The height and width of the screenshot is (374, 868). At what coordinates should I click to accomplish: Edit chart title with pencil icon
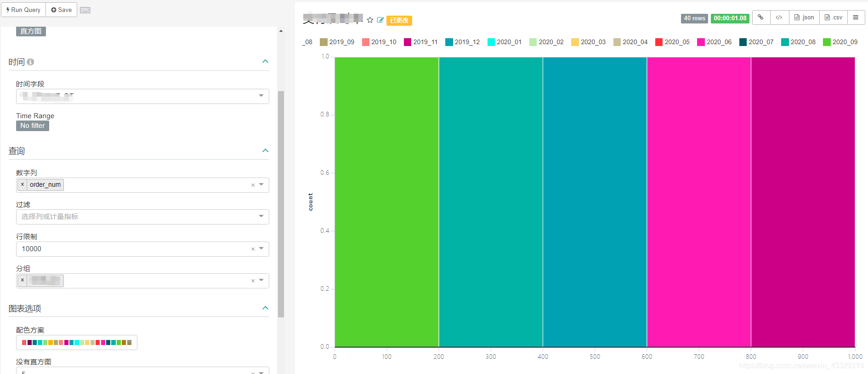point(380,20)
